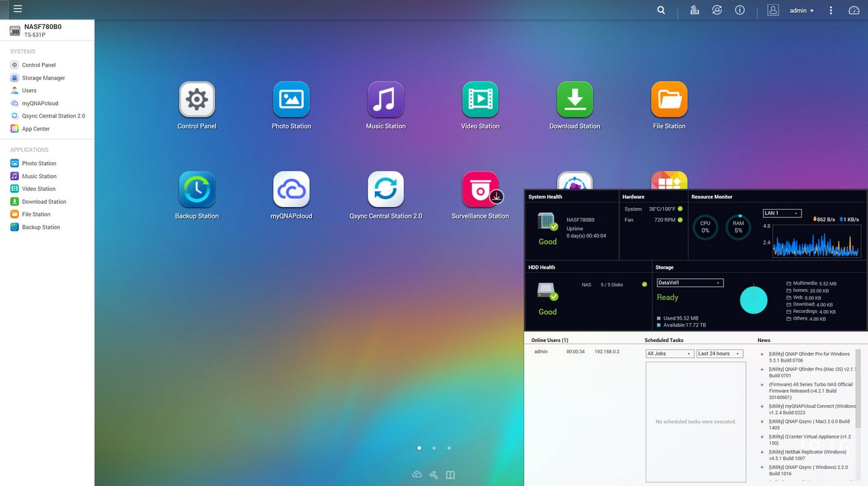The image size is (868, 486).
Task: Click 5 / 5 Disks entry
Action: click(x=612, y=285)
